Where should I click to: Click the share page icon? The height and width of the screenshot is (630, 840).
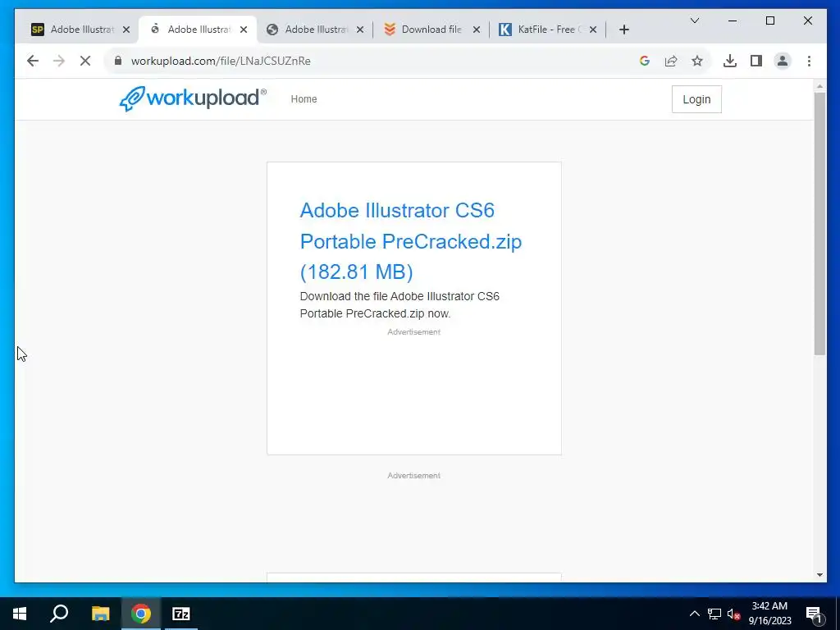671,61
